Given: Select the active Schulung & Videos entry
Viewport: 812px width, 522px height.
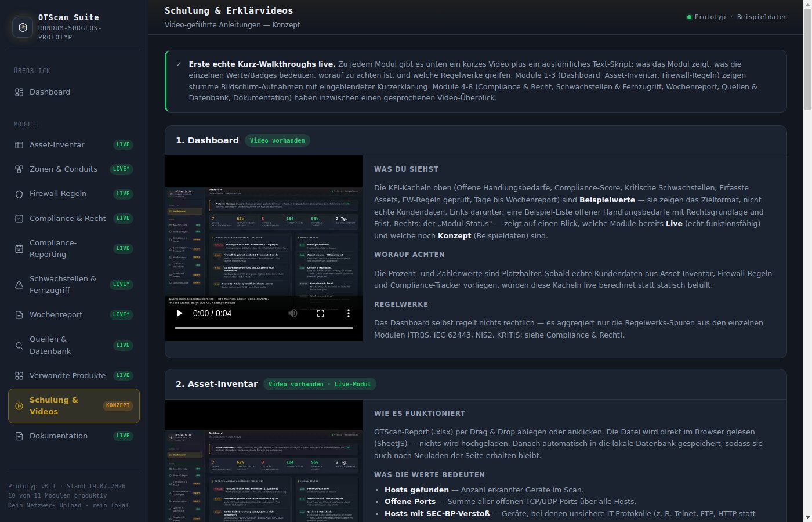Looking at the screenshot, I should coord(74,406).
